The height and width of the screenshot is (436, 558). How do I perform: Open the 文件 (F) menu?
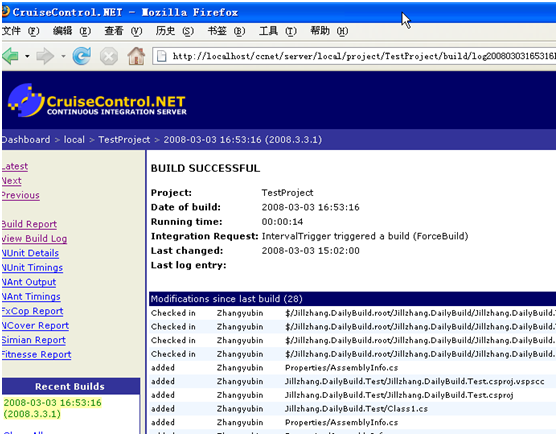pos(21,31)
